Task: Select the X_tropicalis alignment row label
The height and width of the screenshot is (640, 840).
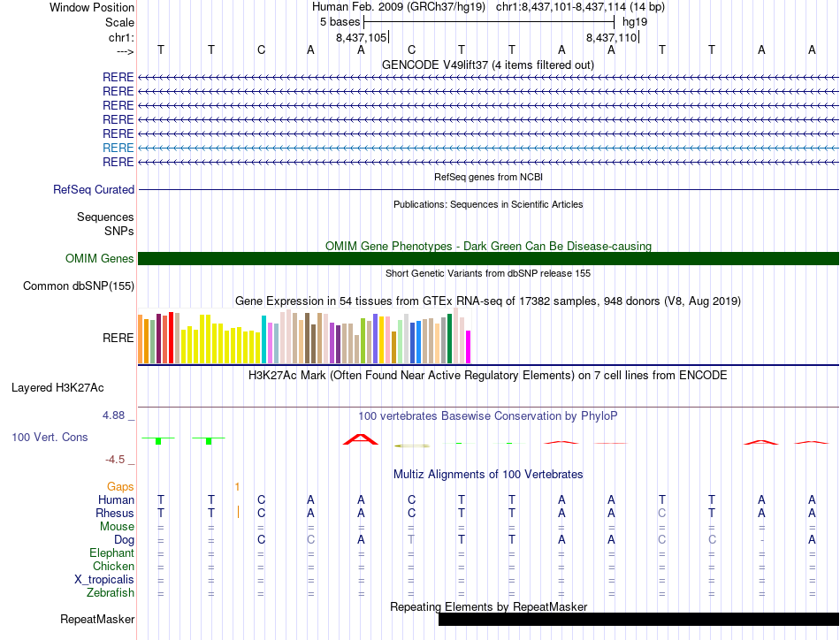Action: pyautogui.click(x=104, y=580)
